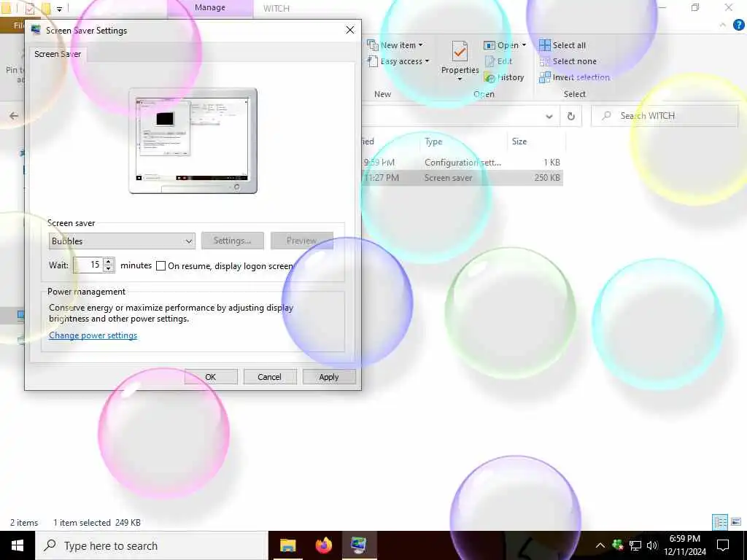The height and width of the screenshot is (560, 747).
Task: Click the Properties quick access icon
Action: click(x=29, y=8)
